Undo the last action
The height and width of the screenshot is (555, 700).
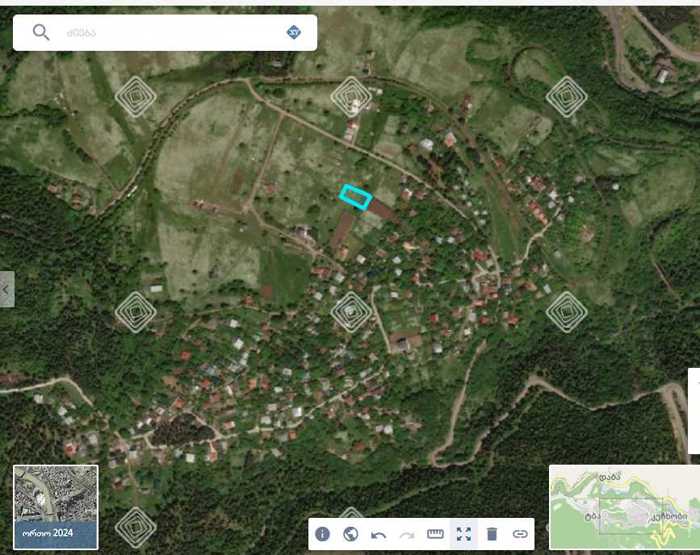click(x=379, y=534)
